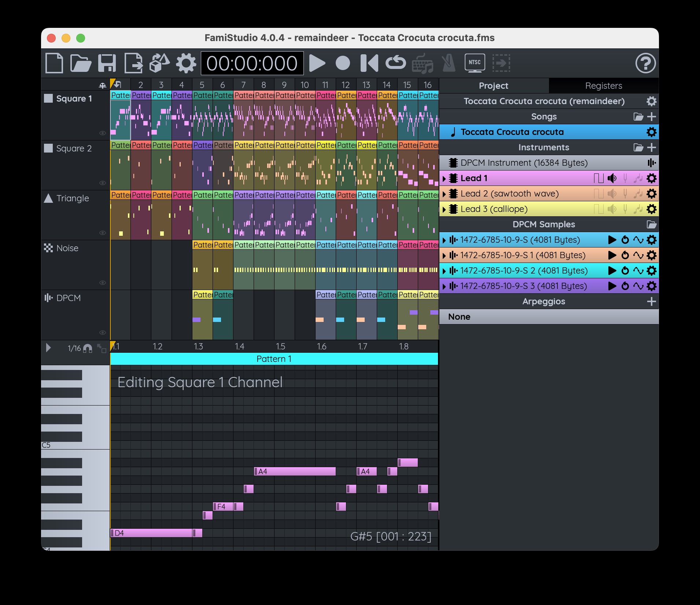Viewport: 700px width, 605px height.
Task: Switch the NTSC/PAL machine icon
Action: 475,63
